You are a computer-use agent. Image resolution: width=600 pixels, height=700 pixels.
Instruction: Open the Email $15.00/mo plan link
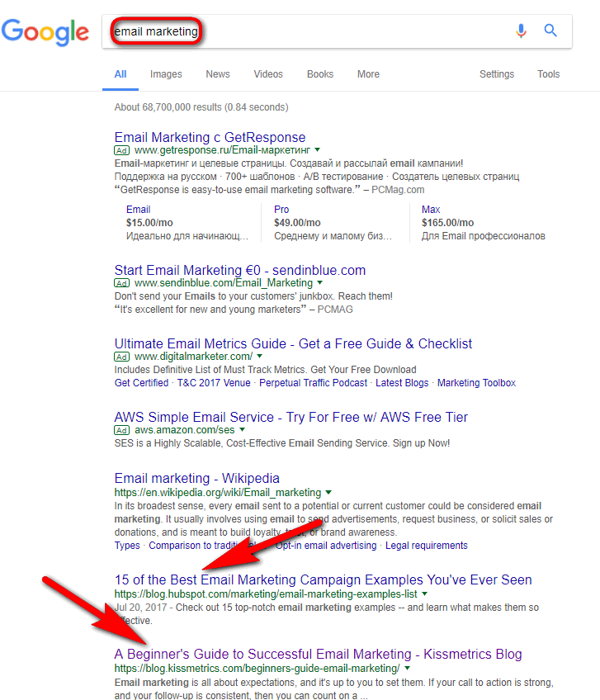pos(139,210)
